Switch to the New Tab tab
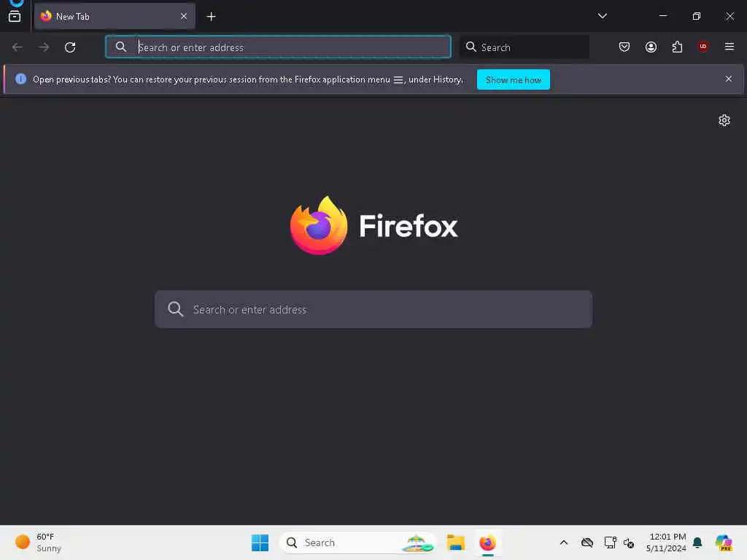The width and height of the screenshot is (747, 560). 115,16
